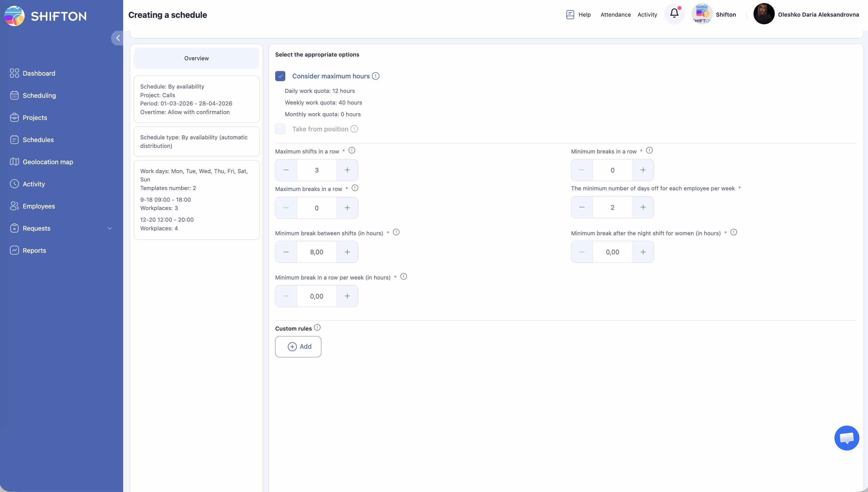
Task: Go to Employees in the sidebar
Action: pos(38,206)
